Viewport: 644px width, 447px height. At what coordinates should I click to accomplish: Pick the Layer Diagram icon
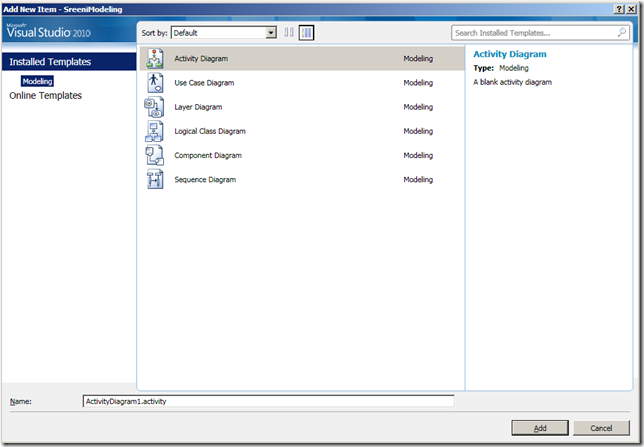pos(154,107)
